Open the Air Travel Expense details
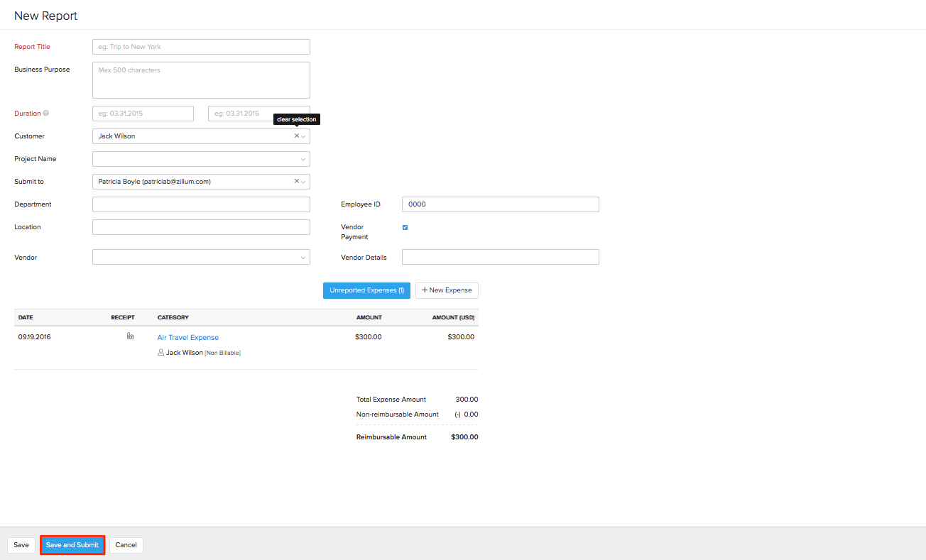Screen dimensions: 926x560 tap(187, 336)
